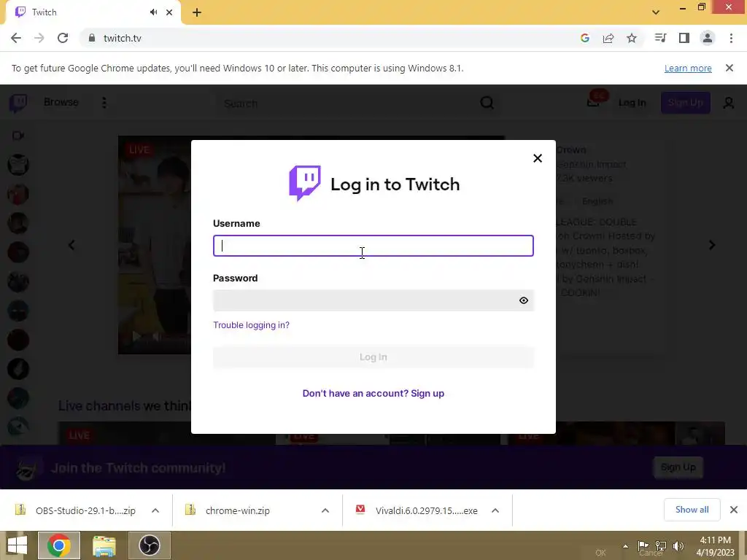This screenshot has width=747, height=560.
Task: Go back with browser back arrow
Action: pos(16,38)
